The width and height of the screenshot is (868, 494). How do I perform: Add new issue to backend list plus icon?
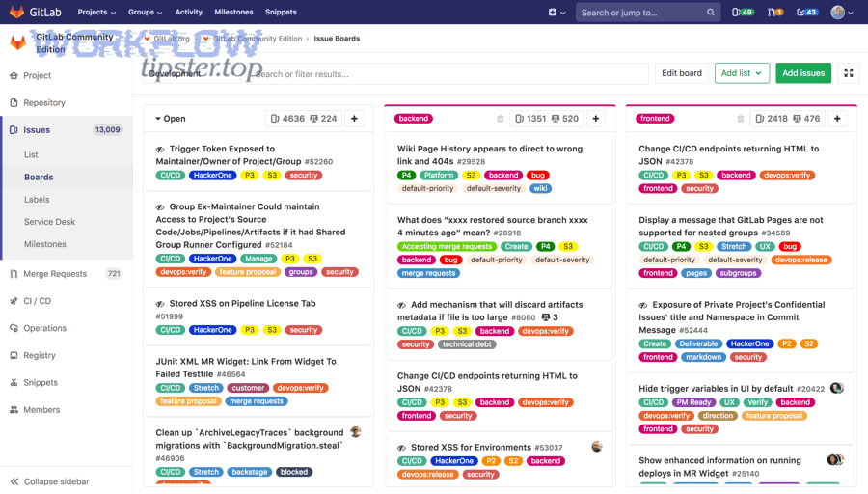[596, 119]
